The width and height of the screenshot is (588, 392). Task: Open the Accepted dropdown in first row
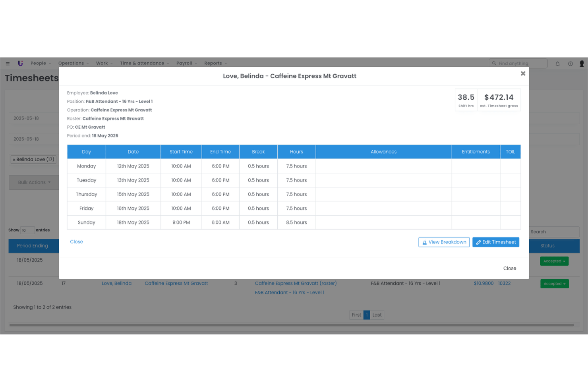tap(554, 261)
